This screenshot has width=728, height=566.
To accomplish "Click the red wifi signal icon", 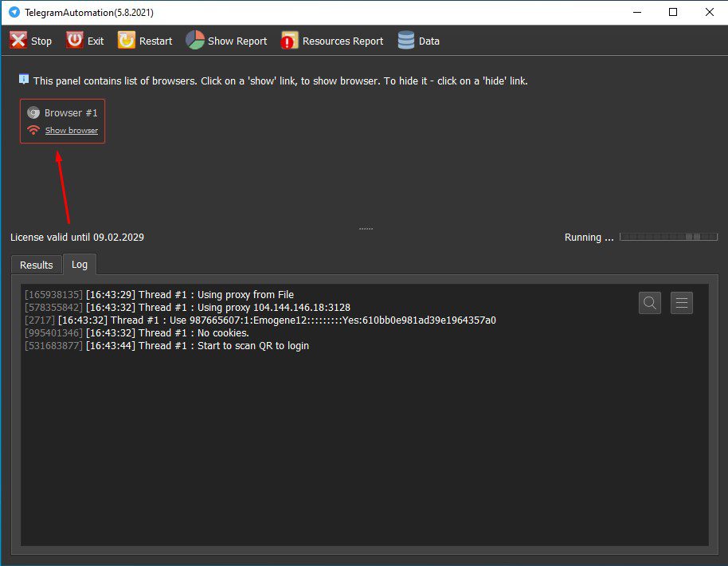I will [x=33, y=130].
